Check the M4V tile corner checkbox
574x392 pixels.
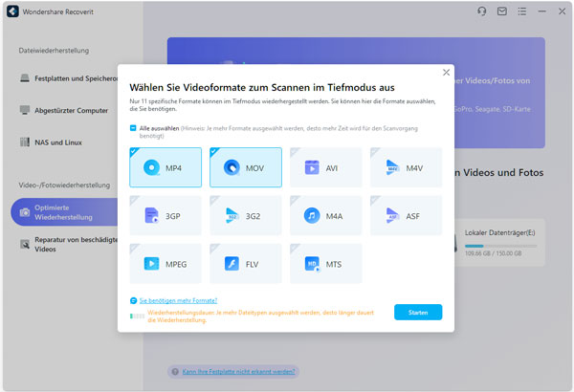coord(374,151)
